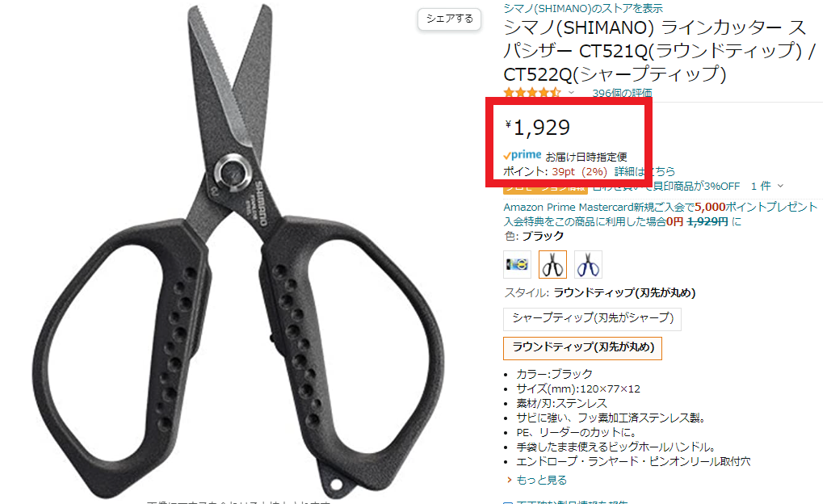Open the 詳細はこちら points details link
Viewport: 831px width, 504px height.
click(x=644, y=171)
